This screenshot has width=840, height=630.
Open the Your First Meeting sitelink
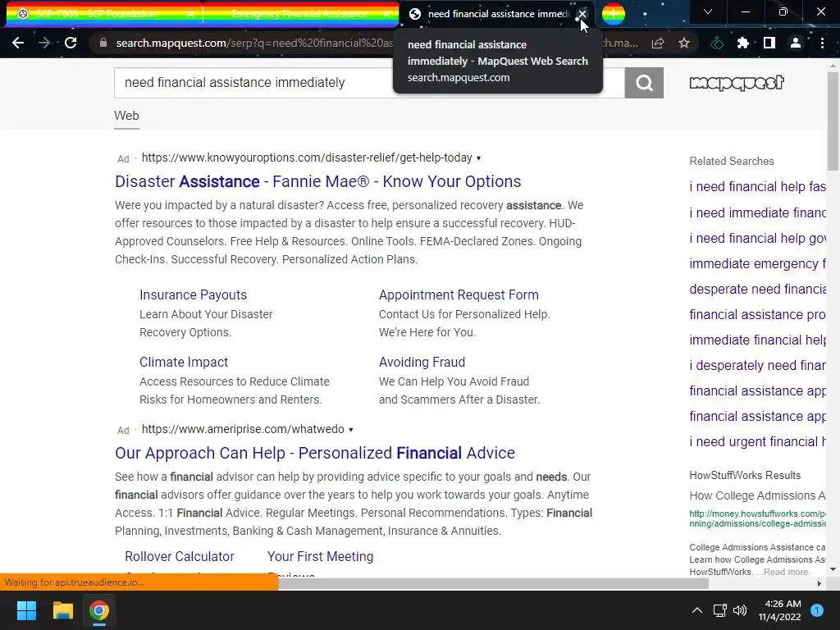click(x=321, y=557)
